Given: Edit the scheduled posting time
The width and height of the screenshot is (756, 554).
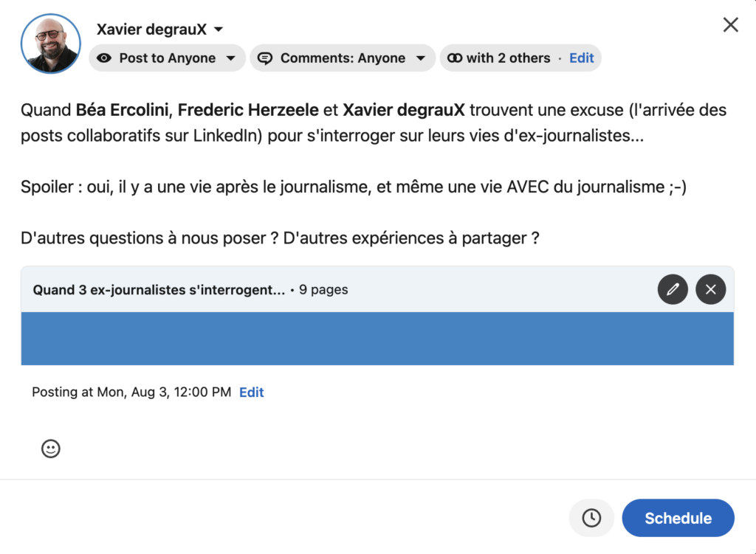Looking at the screenshot, I should [252, 392].
